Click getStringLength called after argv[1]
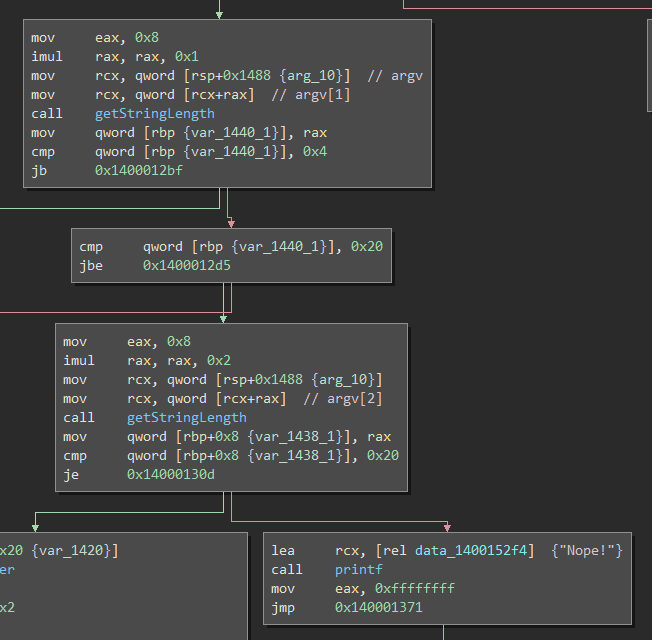This screenshot has width=652, height=640. click(155, 114)
